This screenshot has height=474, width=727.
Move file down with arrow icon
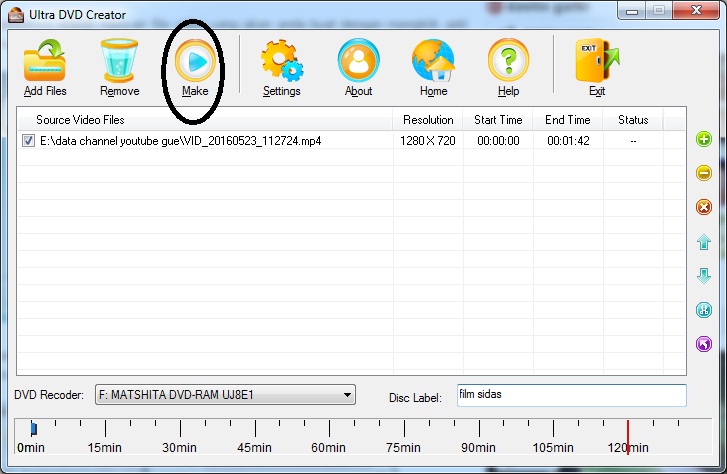click(704, 275)
